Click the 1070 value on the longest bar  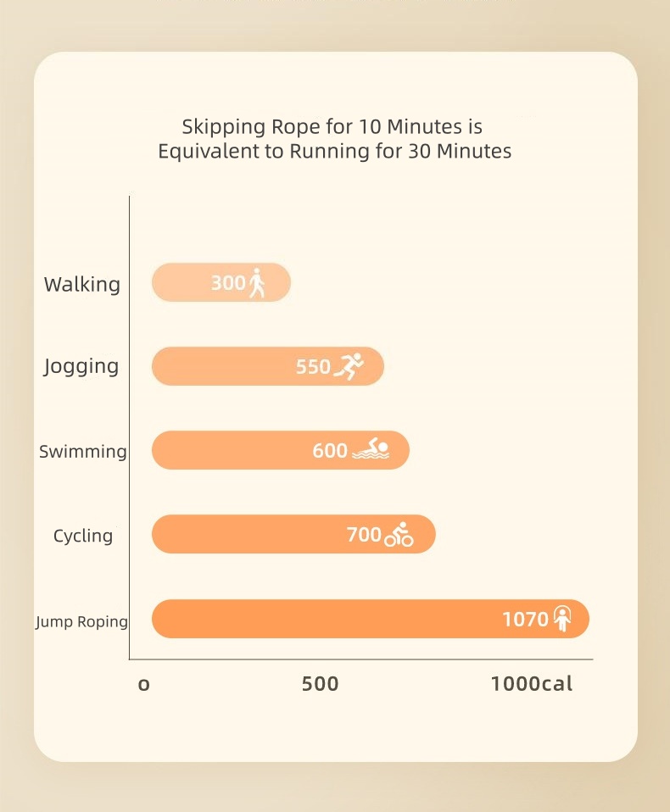(526, 620)
